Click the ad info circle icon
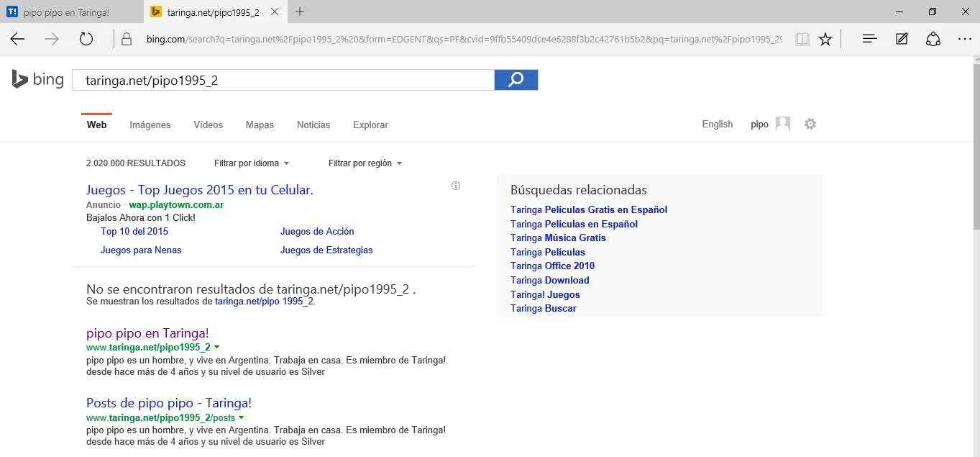Viewport: 980px width, 457px height. pyautogui.click(x=455, y=186)
